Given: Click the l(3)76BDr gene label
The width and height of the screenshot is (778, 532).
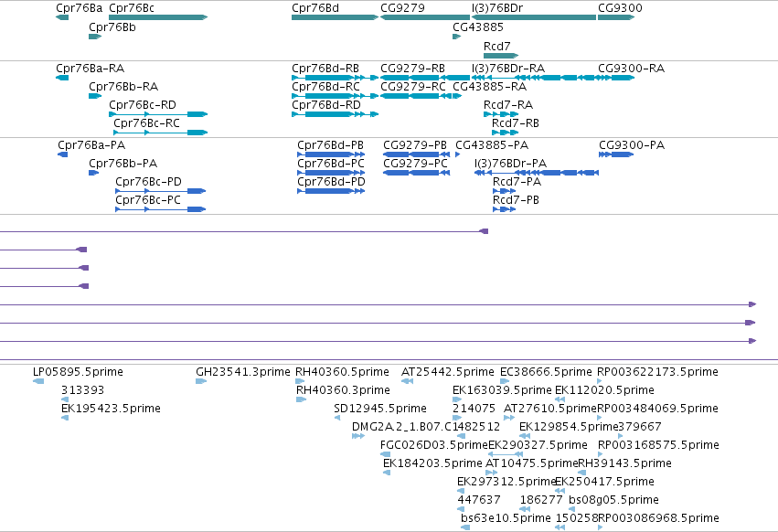Looking at the screenshot, I should click(x=496, y=8).
